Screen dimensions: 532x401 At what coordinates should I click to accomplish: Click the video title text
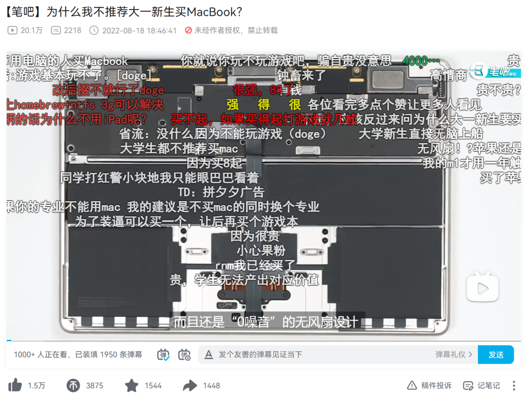pos(124,12)
